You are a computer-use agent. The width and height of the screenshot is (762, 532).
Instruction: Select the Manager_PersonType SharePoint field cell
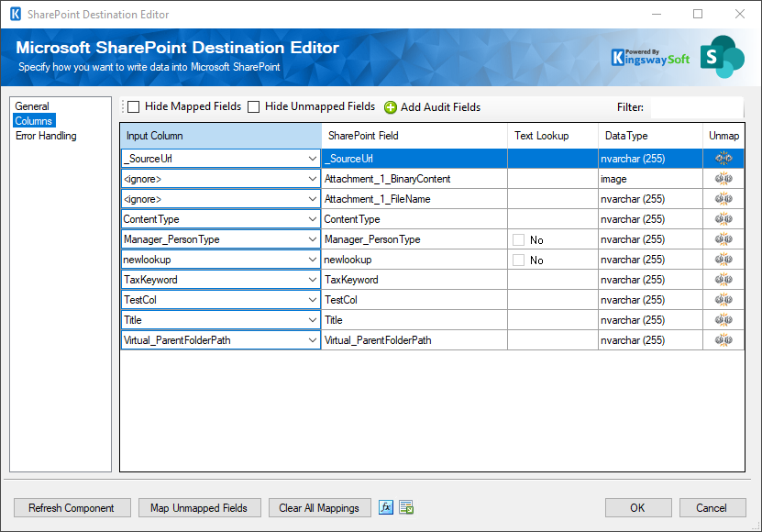pos(414,239)
